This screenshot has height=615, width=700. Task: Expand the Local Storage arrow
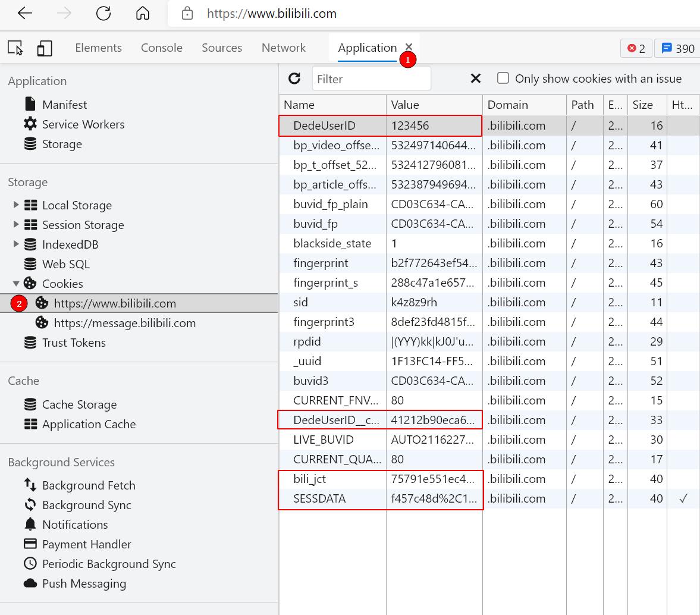[x=15, y=205]
